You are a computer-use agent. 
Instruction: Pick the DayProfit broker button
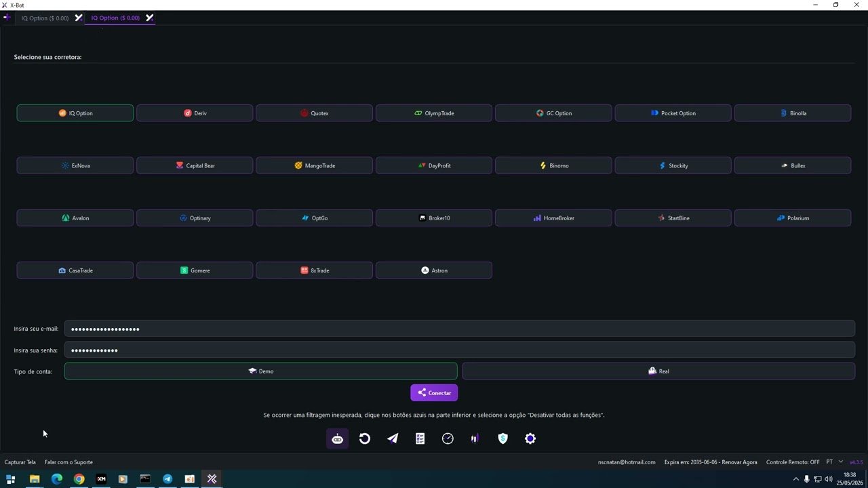pos(434,165)
